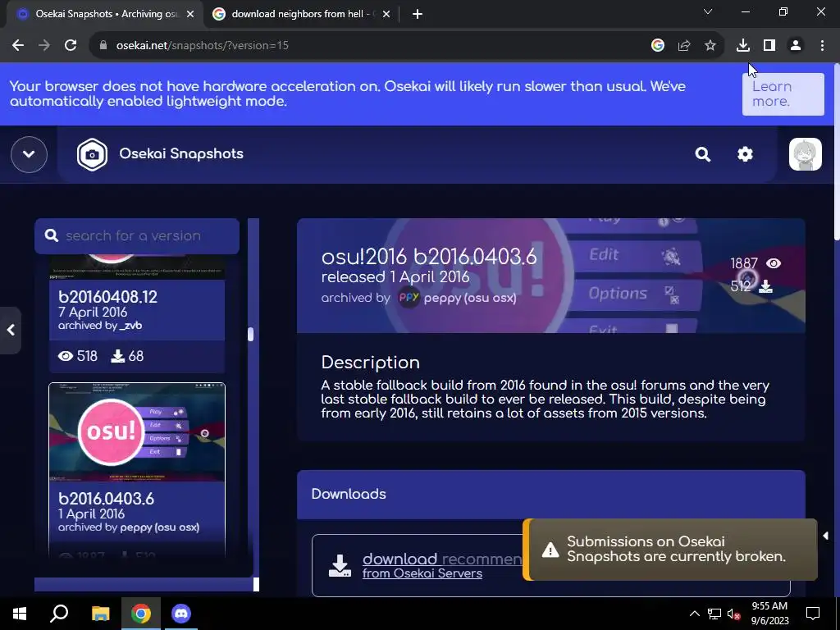This screenshot has width=840, height=630.
Task: Share this page icon
Action: tap(684, 46)
